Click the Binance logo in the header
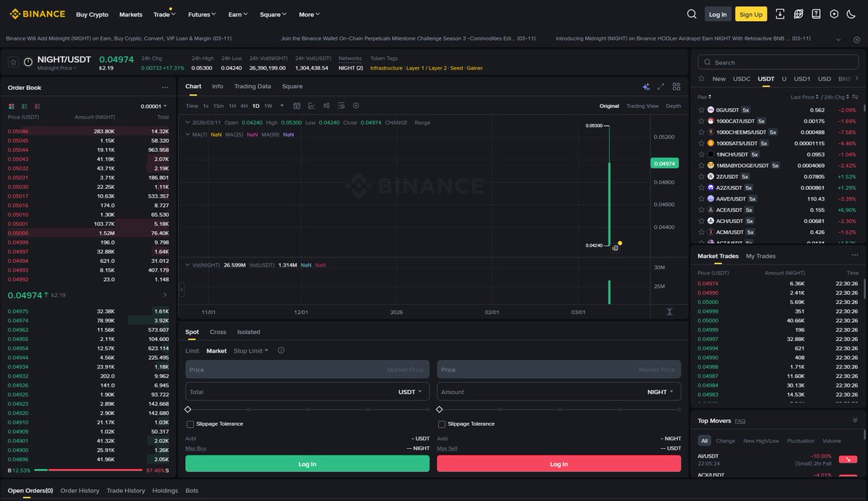 37,14
